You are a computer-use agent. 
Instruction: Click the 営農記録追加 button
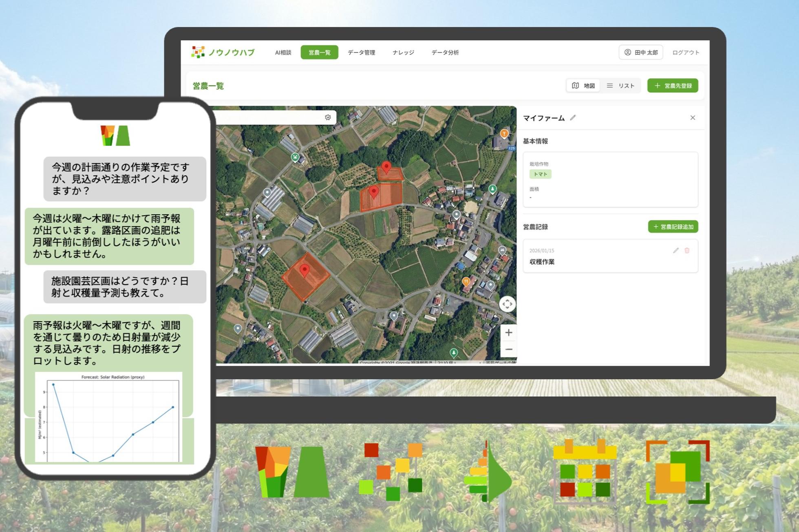[673, 227]
